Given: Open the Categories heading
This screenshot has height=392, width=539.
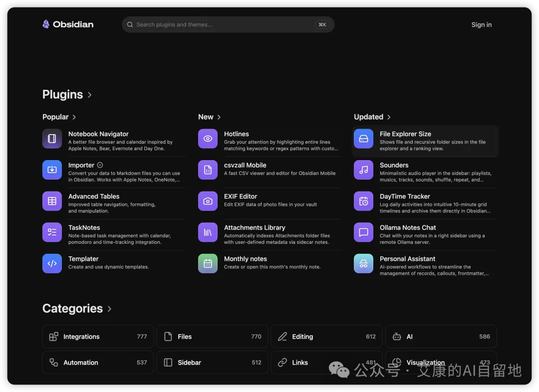Looking at the screenshot, I should [x=72, y=309].
